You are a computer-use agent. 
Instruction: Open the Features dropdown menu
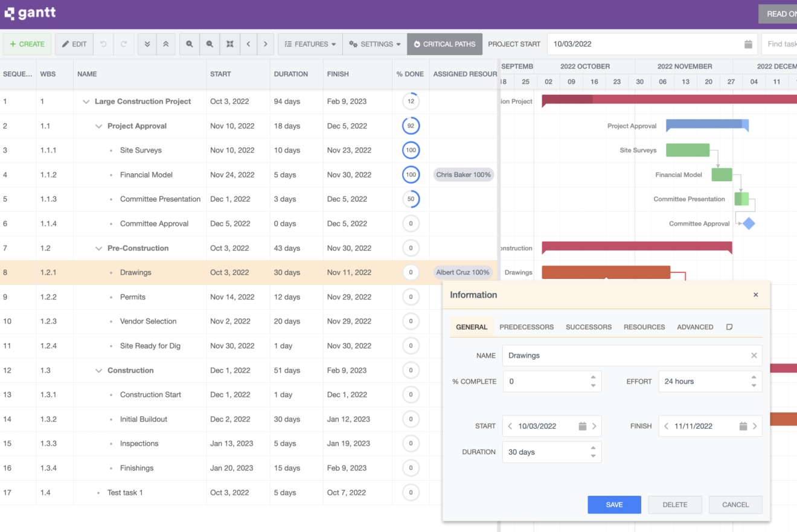coord(310,44)
